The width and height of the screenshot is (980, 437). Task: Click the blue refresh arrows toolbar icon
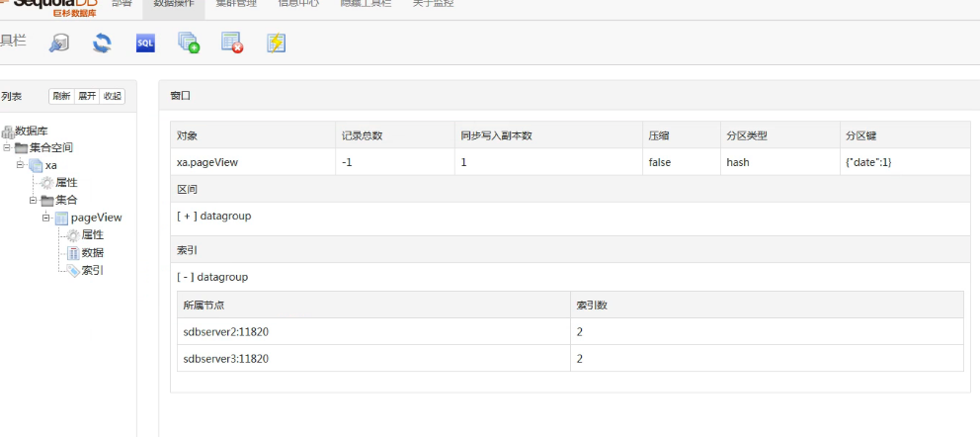click(x=101, y=42)
